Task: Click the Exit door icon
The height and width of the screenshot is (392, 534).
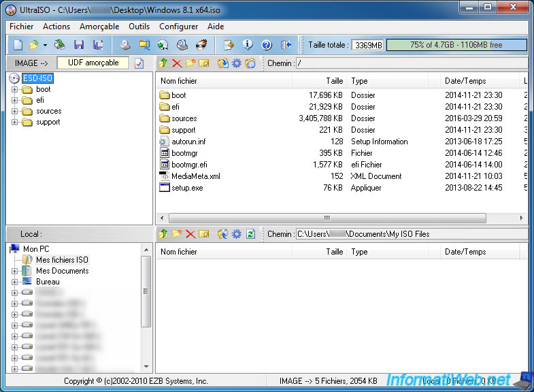Action: (x=286, y=45)
